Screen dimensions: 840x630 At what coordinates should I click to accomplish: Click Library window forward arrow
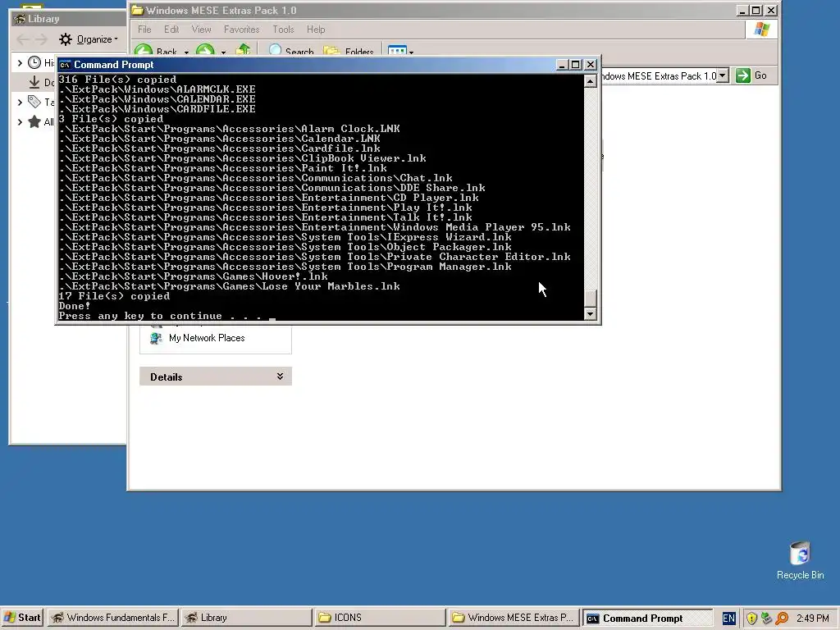pyautogui.click(x=41, y=39)
